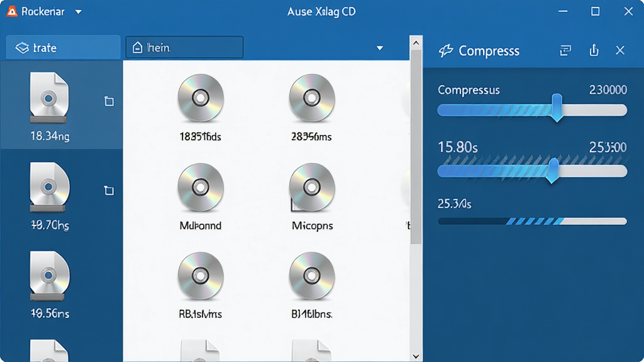The image size is (644, 362).
Task: Click the hein location field
Action: [x=184, y=48]
